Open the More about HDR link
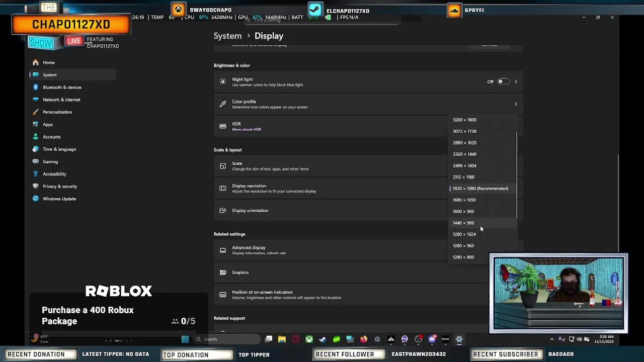The image size is (644, 362). point(247,129)
